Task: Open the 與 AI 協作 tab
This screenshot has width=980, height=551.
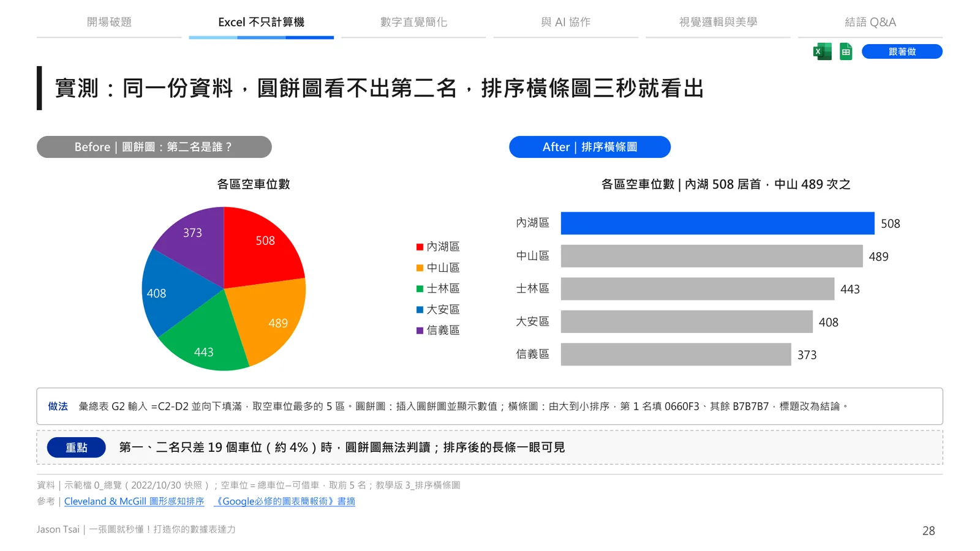Action: [x=565, y=22]
